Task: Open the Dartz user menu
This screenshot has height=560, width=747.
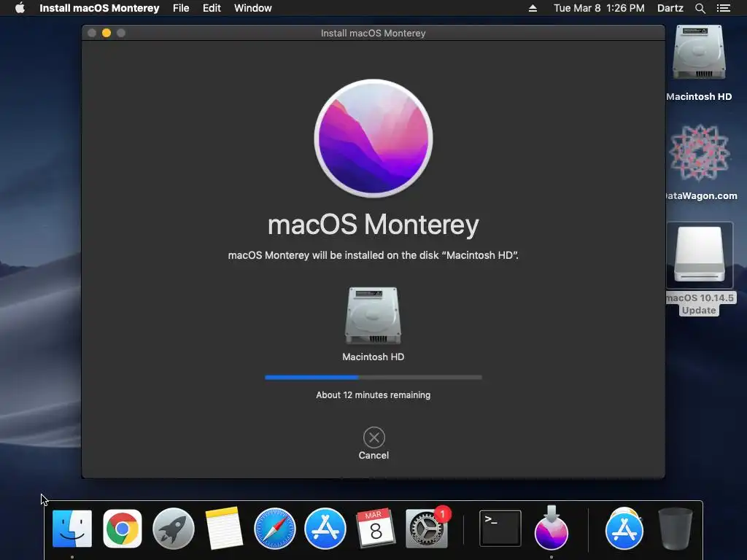Action: point(670,8)
